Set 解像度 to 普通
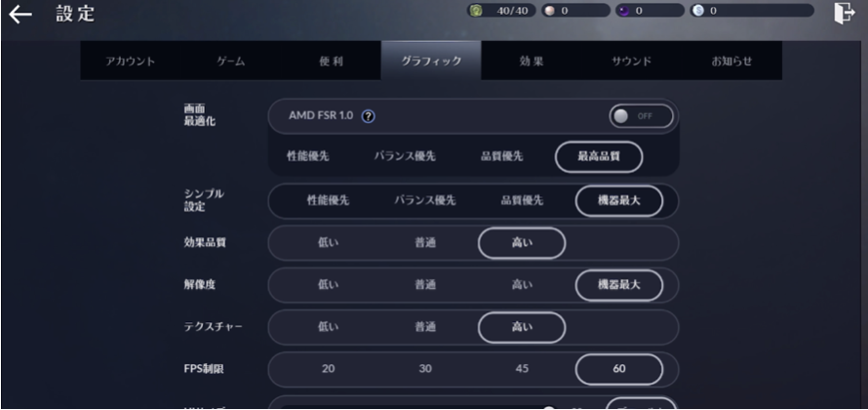The image size is (868, 410). pyautogui.click(x=424, y=285)
